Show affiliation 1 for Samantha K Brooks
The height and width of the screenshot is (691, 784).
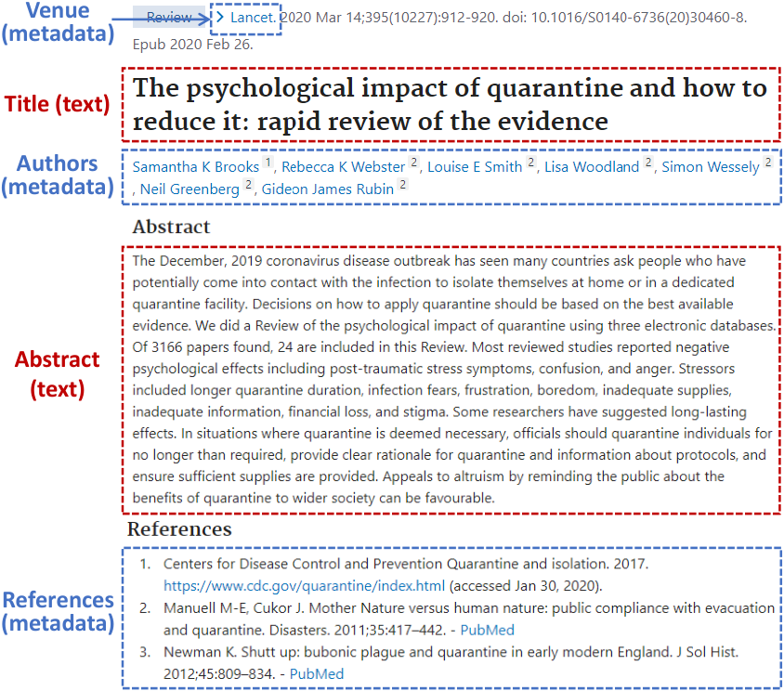268,162
